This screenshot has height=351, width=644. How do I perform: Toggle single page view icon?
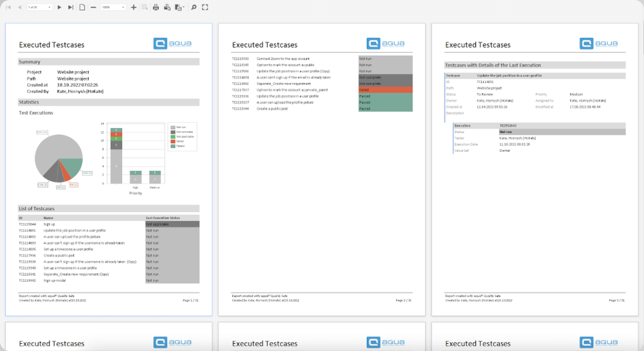[x=82, y=7]
